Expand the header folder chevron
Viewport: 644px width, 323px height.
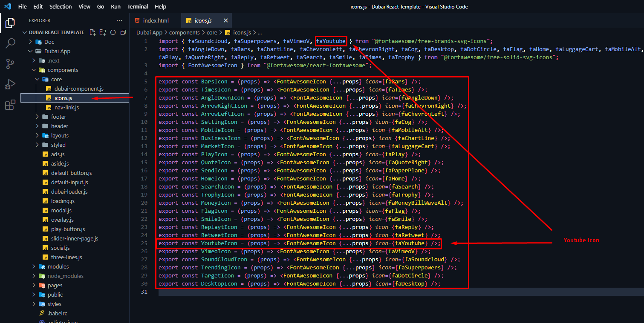[38, 126]
